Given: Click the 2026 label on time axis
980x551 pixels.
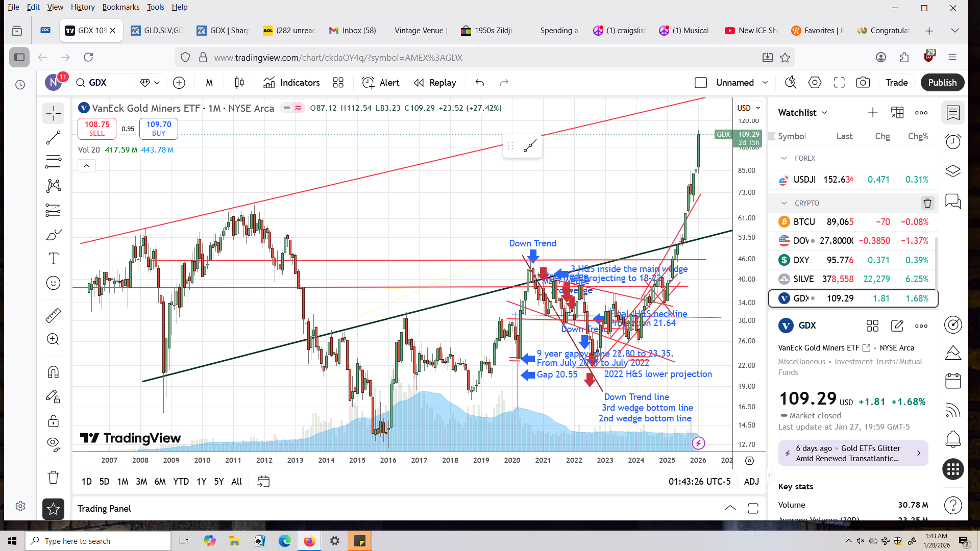Looking at the screenshot, I should tap(698, 460).
